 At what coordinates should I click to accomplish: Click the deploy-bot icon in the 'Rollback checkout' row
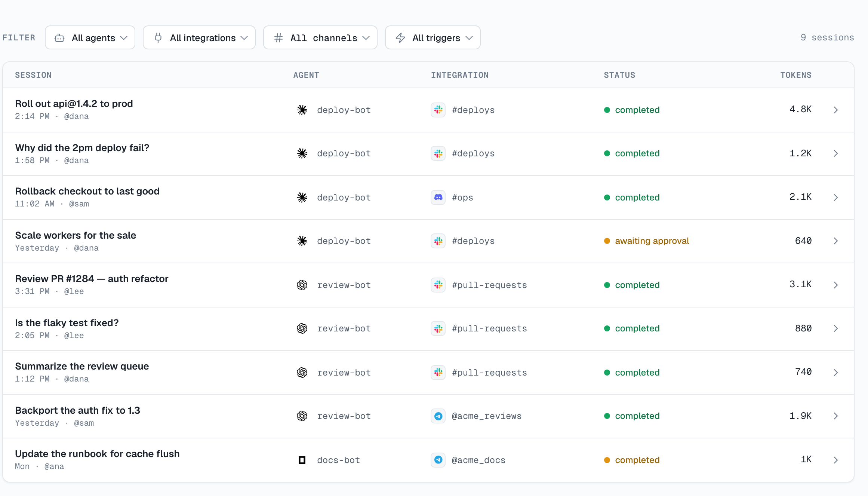(302, 198)
